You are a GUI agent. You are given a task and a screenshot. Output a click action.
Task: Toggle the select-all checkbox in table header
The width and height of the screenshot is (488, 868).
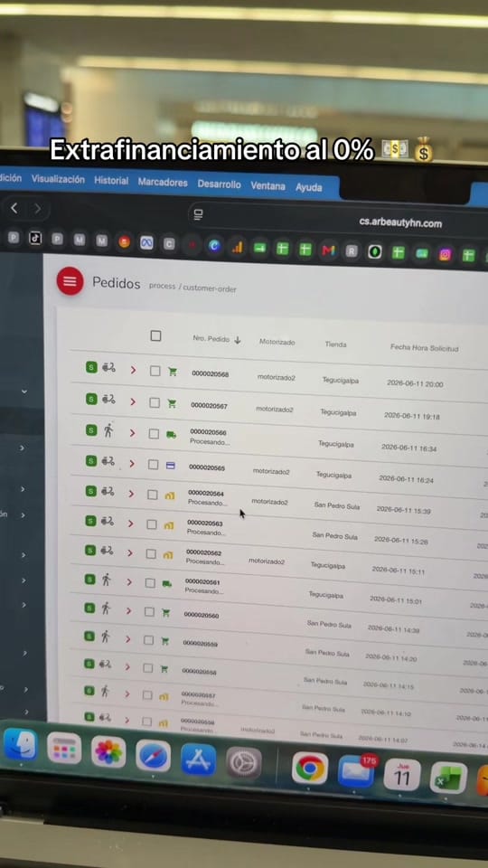tap(156, 335)
